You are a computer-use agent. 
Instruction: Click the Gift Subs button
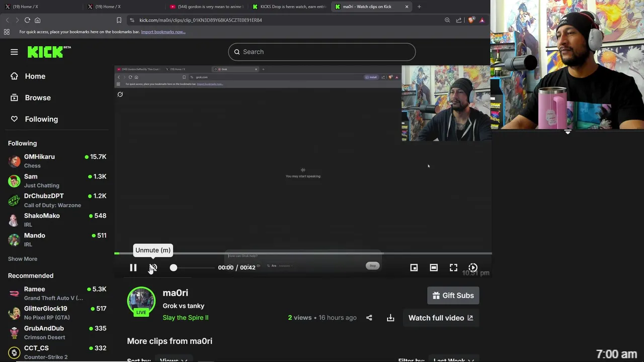tap(453, 296)
